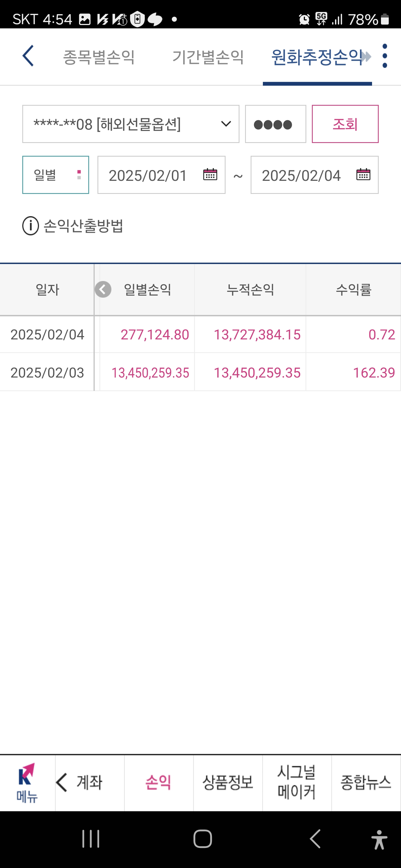Tap the info icon beside 손익산출방법
The height and width of the screenshot is (868, 401).
(x=31, y=226)
